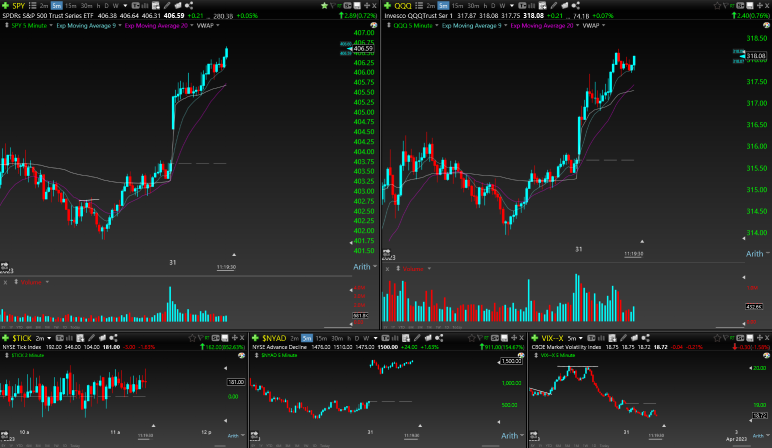Open the $TICK 2m timeframe dropdown
This screenshot has width=772, height=448.
(x=49, y=338)
